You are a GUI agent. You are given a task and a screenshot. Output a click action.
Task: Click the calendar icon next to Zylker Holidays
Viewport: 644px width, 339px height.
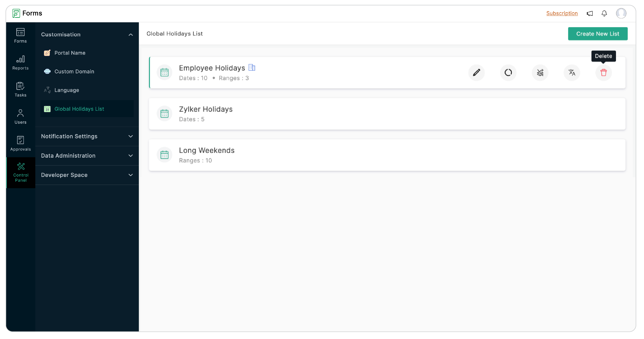click(x=164, y=113)
